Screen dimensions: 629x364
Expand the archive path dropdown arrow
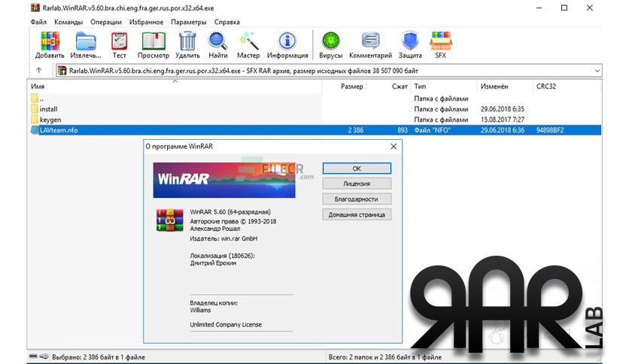[x=597, y=71]
